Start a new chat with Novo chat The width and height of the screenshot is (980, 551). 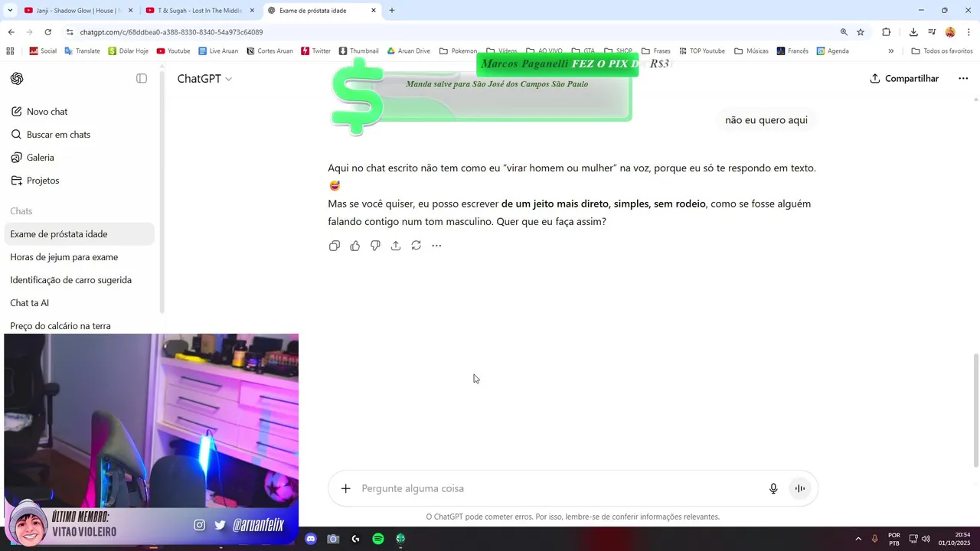[x=80, y=112]
